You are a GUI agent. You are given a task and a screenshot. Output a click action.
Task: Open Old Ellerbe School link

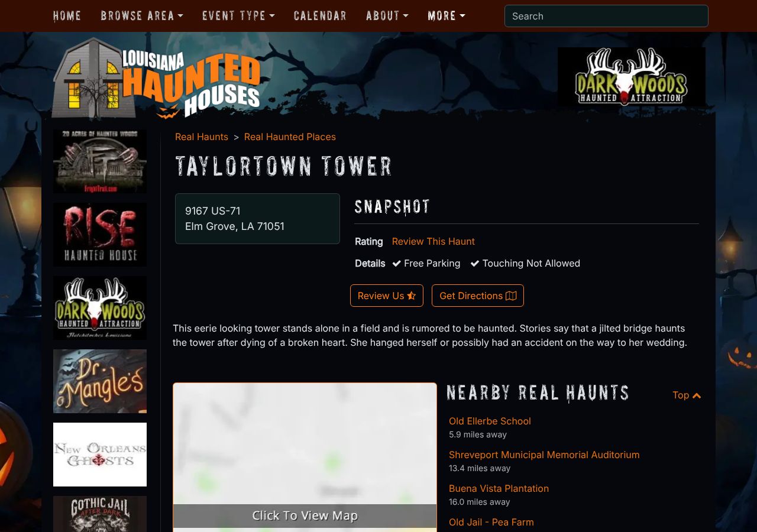tap(490, 421)
